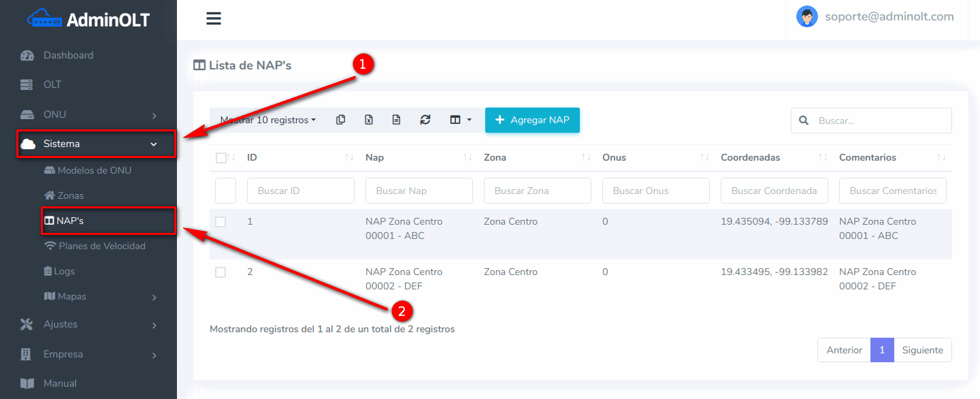
Task: Click the AdminOLT logo
Action: [x=88, y=20]
